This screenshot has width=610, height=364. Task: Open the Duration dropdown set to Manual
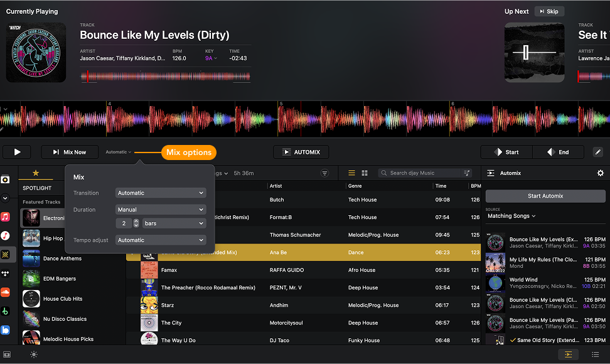click(161, 209)
